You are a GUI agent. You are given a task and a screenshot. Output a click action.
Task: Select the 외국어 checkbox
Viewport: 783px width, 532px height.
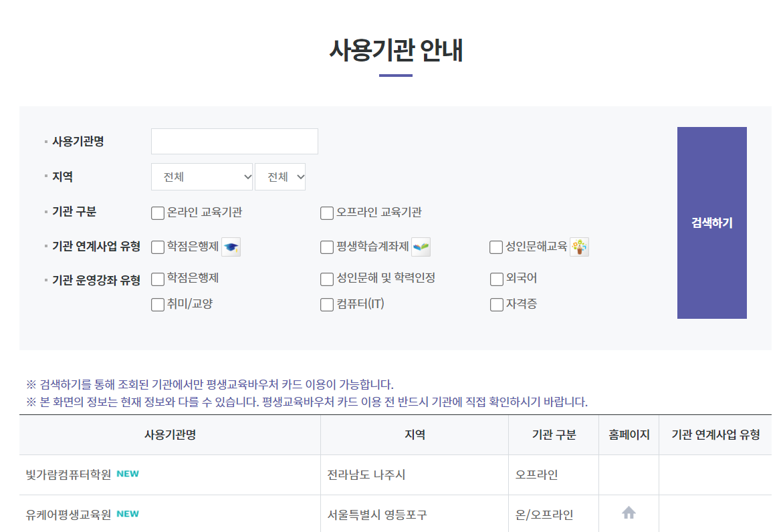click(496, 279)
